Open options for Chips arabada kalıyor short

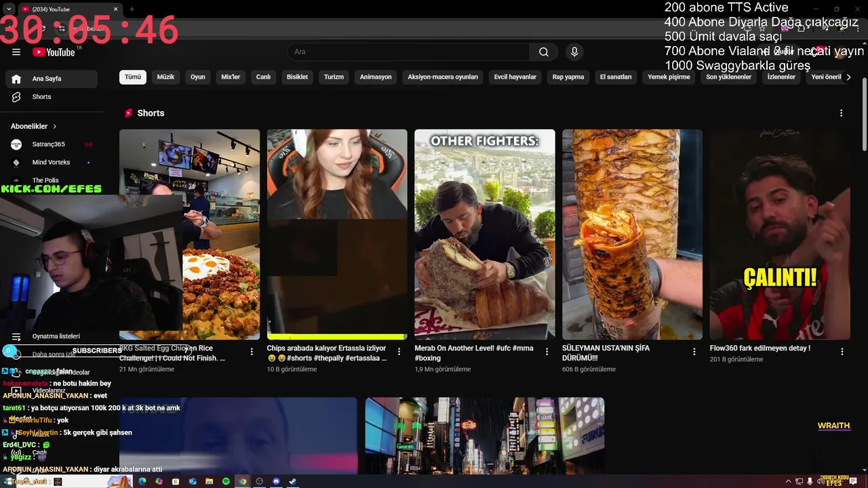[399, 352]
